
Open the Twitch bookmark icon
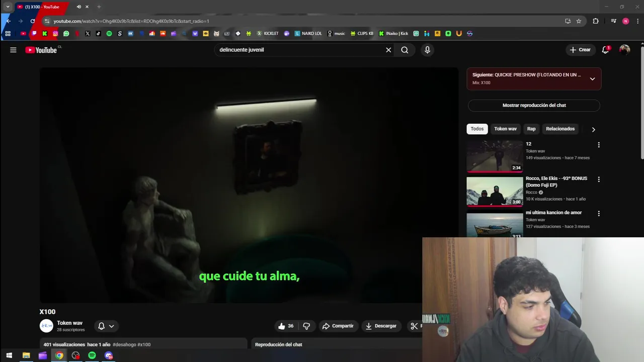click(x=34, y=34)
